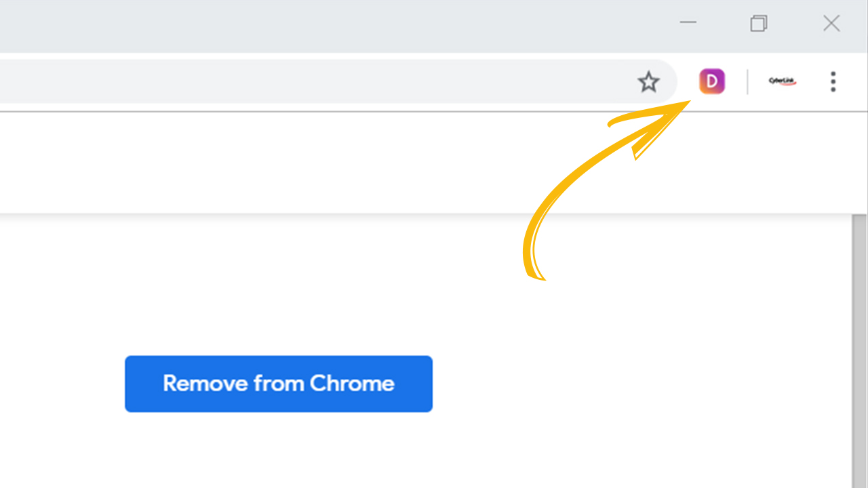Select the CyberLink logo in the toolbar
Viewport: 868px width, 488px height.
click(782, 81)
